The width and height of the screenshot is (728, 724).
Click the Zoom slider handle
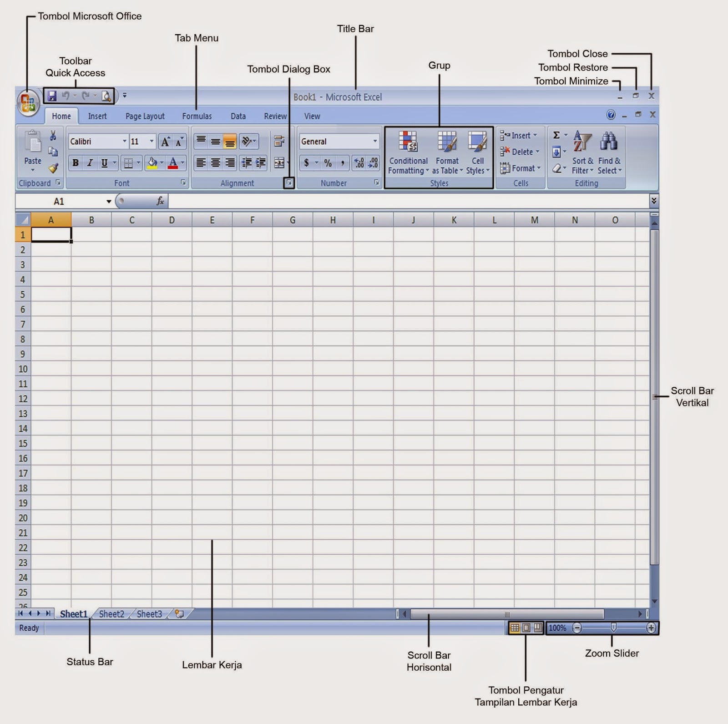coord(613,628)
